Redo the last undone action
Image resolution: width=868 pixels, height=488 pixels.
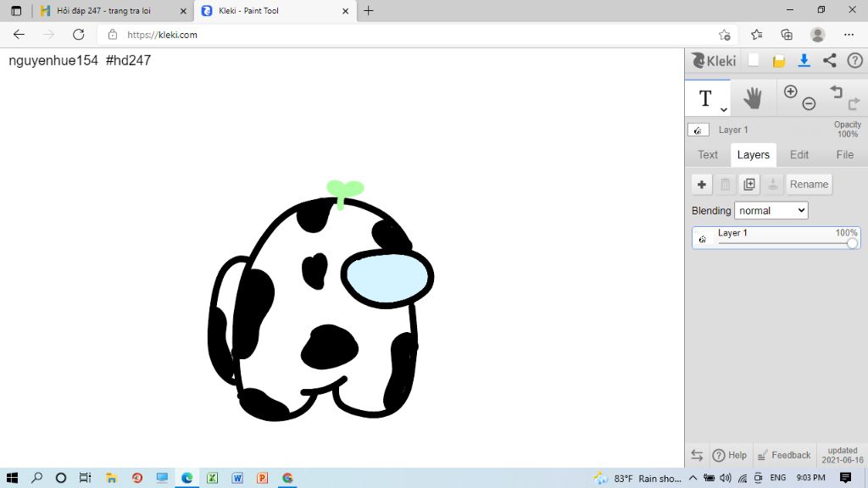[x=854, y=103]
